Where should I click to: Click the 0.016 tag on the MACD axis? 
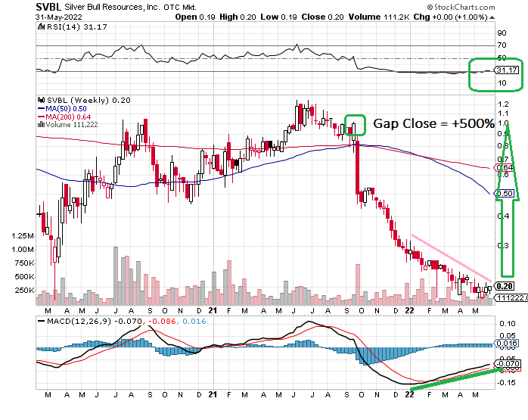tap(505, 344)
